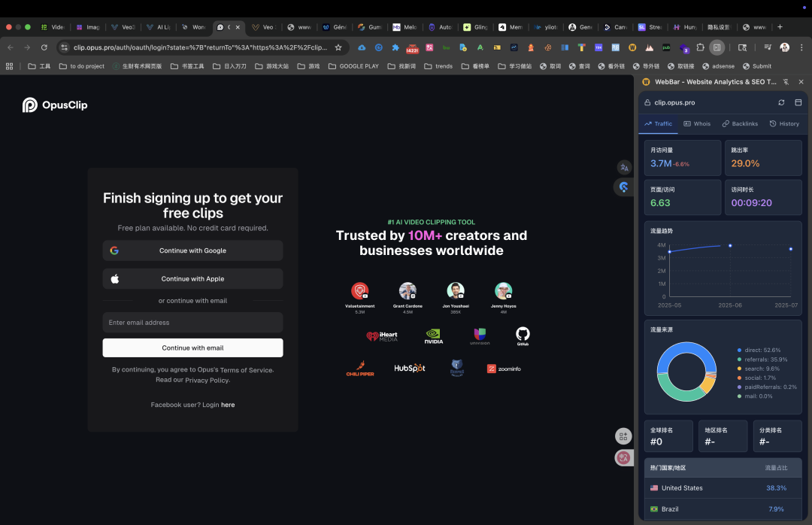Open the new tab plus button
Image resolution: width=812 pixels, height=525 pixels.
(x=780, y=27)
